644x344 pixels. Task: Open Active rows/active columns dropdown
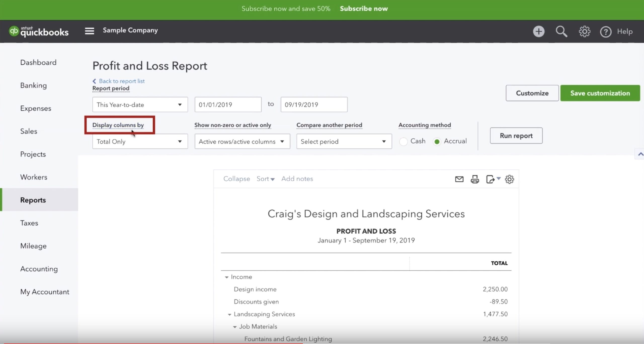pos(242,141)
